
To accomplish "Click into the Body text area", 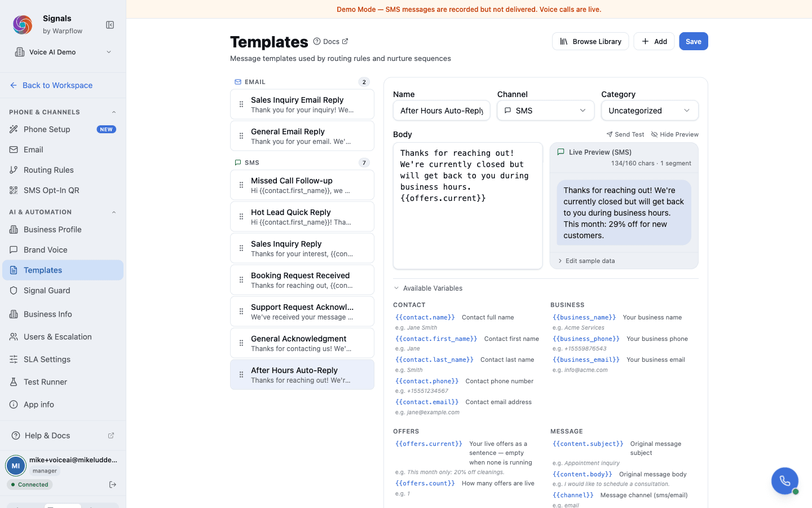I will [x=468, y=205].
